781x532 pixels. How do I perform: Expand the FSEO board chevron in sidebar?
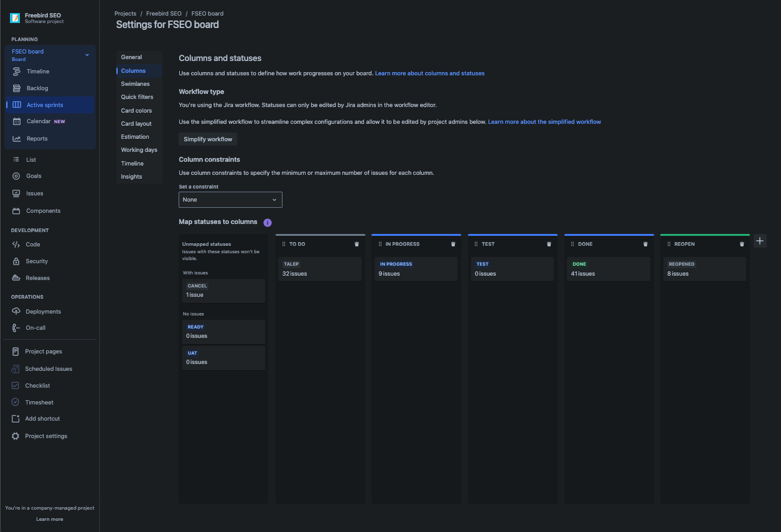coord(87,55)
